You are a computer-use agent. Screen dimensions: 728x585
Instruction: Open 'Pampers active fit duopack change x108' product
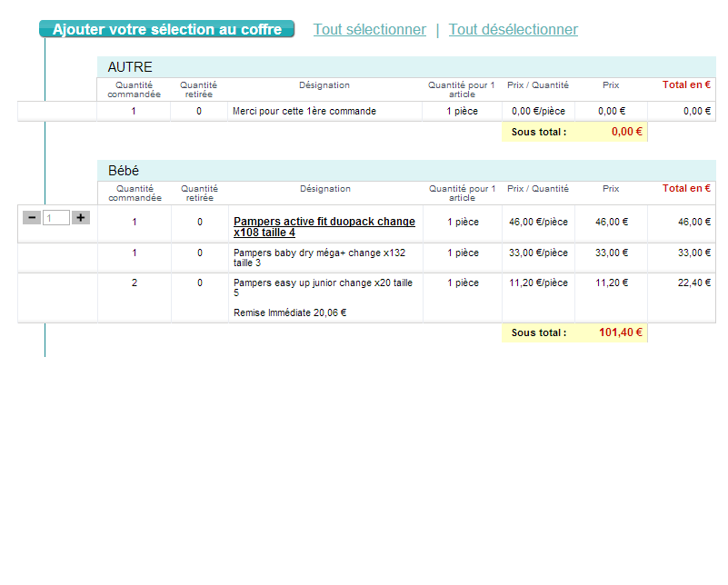(324, 226)
